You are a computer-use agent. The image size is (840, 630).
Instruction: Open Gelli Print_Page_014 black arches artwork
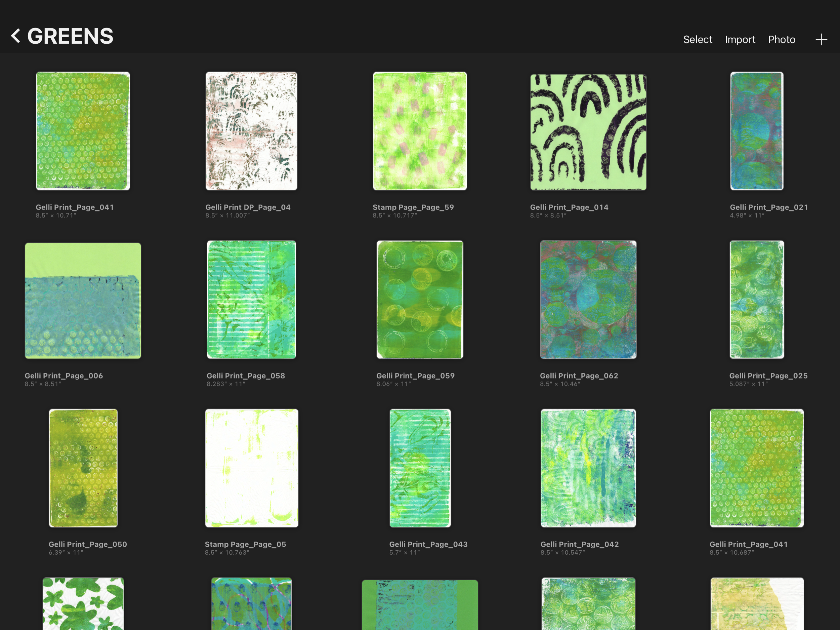[588, 132]
